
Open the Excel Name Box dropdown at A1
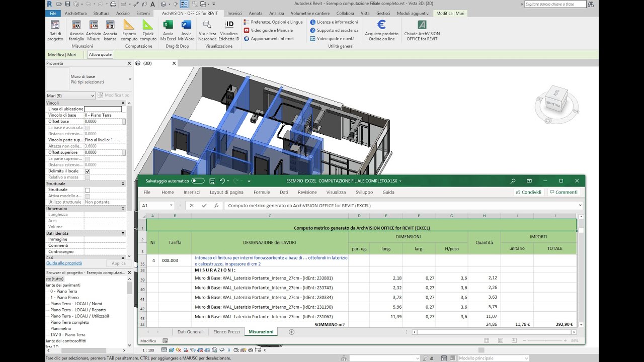tap(171, 206)
